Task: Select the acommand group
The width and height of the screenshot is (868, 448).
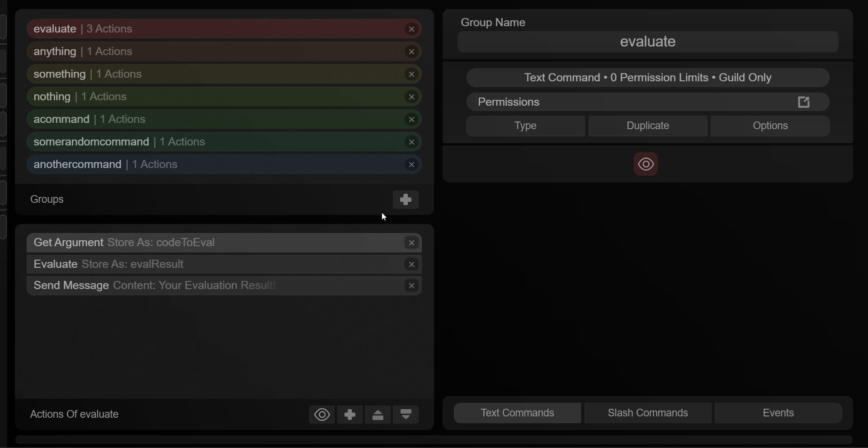Action: click(x=224, y=119)
